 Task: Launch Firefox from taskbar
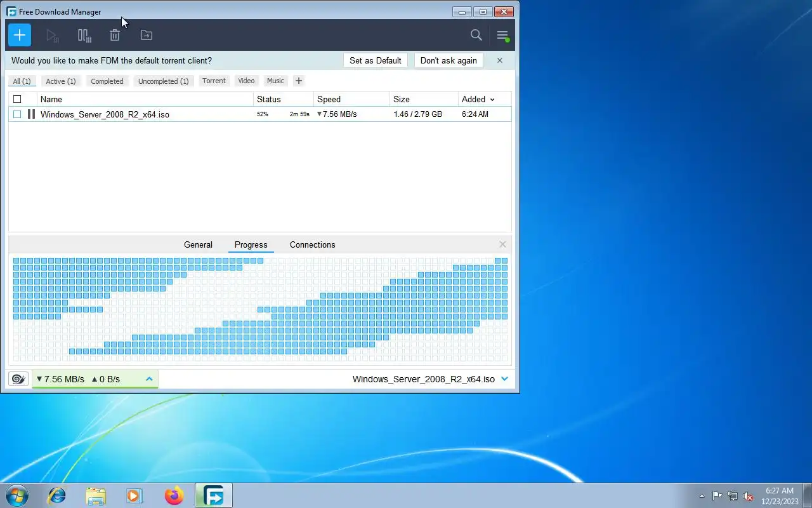(174, 495)
